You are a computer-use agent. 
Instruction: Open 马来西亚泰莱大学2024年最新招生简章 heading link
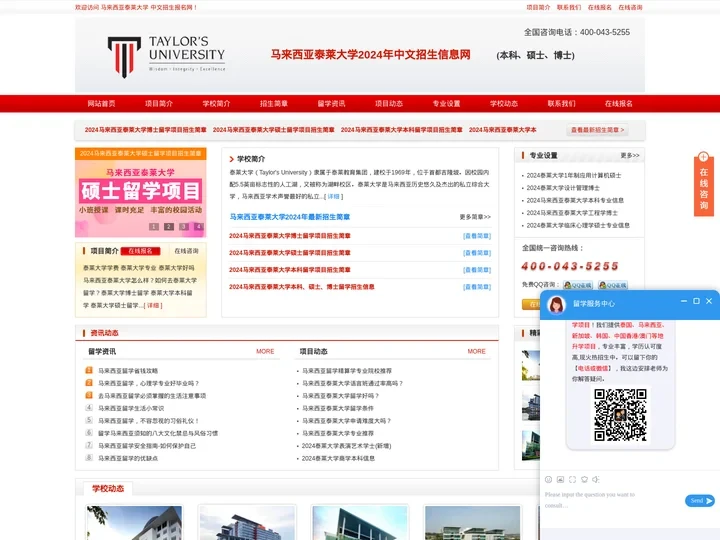(x=290, y=217)
